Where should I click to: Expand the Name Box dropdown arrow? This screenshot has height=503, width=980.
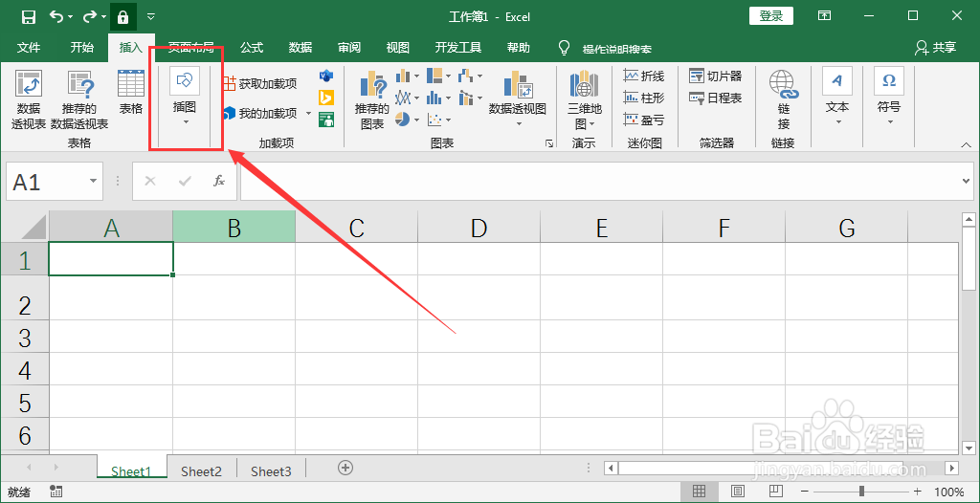pos(93,181)
